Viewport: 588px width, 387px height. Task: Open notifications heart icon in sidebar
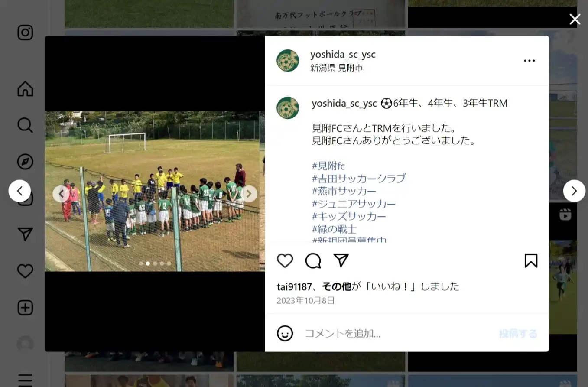pos(25,271)
